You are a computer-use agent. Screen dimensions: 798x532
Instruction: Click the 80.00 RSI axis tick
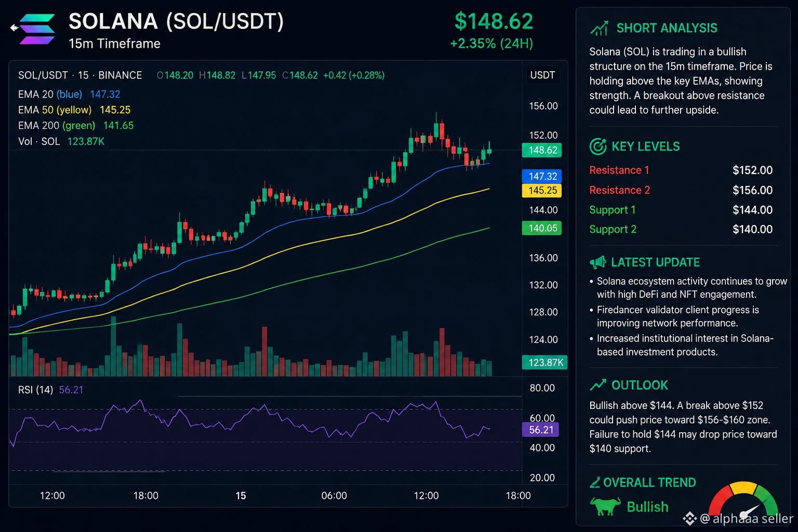pos(542,388)
